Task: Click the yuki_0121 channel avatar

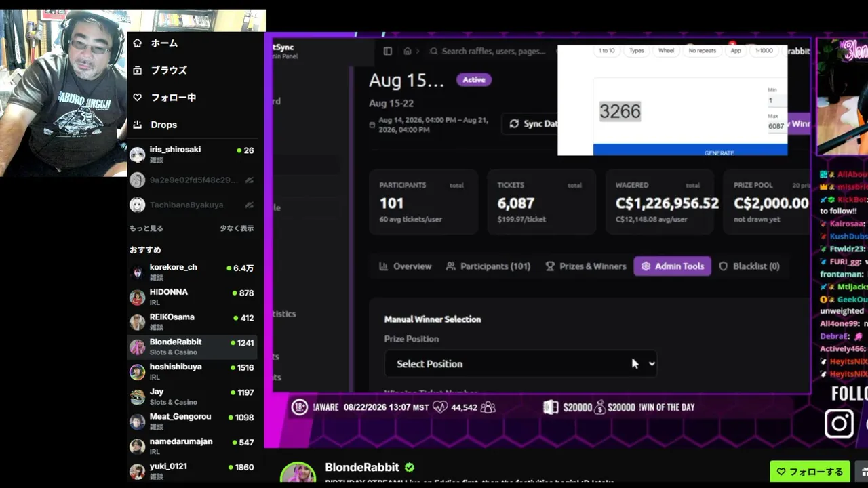Action: [x=138, y=471]
